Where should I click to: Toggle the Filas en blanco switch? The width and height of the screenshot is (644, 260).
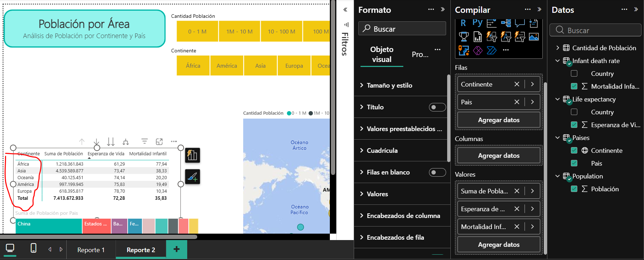tap(437, 172)
